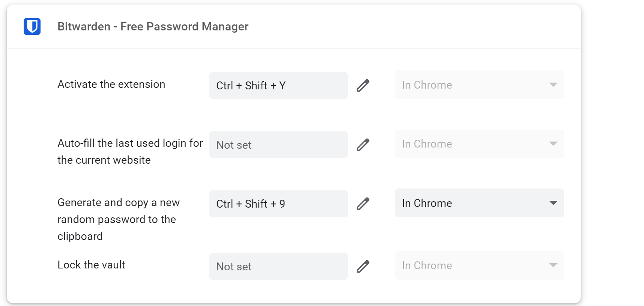Click the Activate the extension label

click(x=111, y=84)
